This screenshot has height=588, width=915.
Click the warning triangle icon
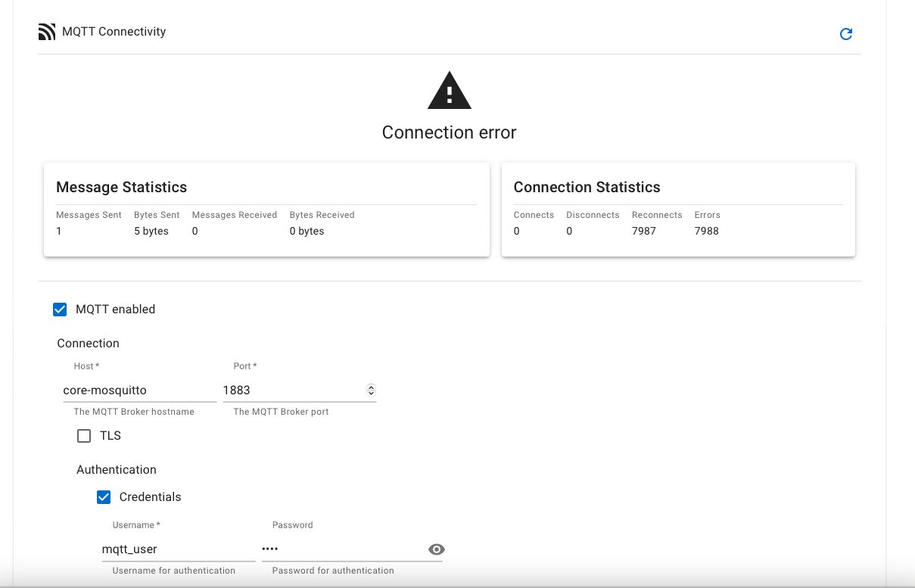pyautogui.click(x=449, y=91)
